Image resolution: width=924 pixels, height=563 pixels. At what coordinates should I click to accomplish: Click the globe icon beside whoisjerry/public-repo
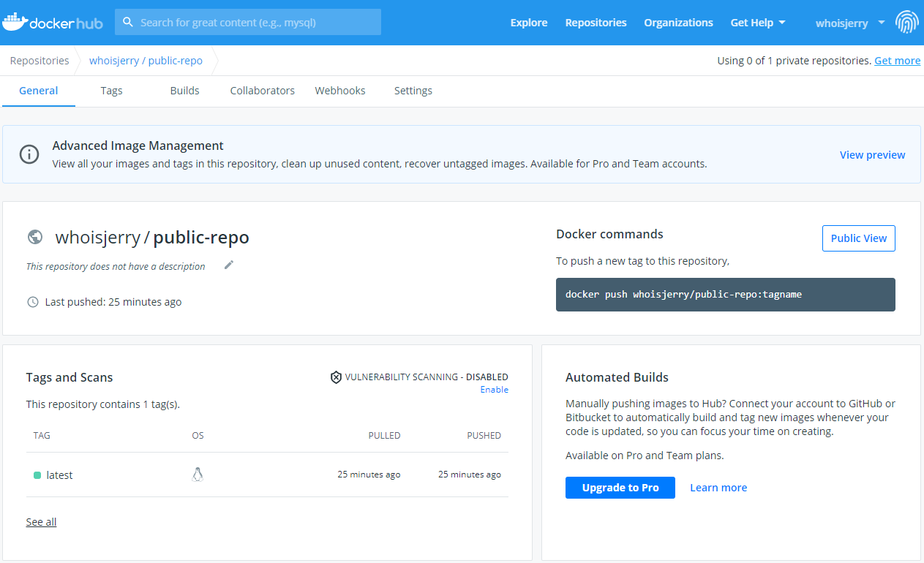pos(34,237)
